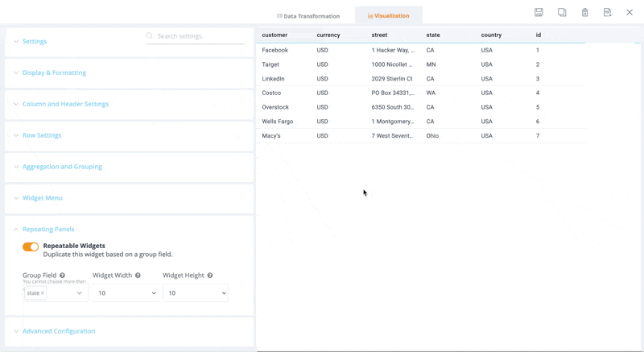644x352 pixels.
Task: Click the Facebook customer cell
Action: [x=275, y=50]
